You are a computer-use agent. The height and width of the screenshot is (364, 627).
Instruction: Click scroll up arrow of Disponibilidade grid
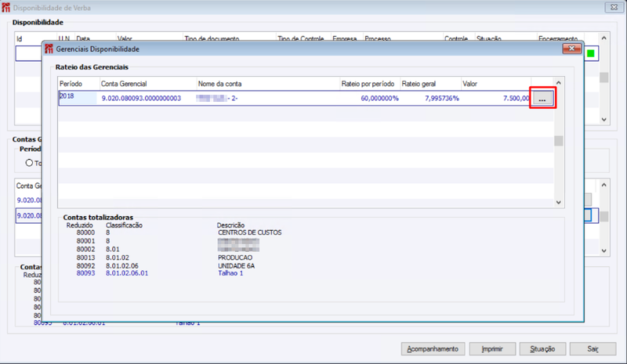[x=603, y=38]
